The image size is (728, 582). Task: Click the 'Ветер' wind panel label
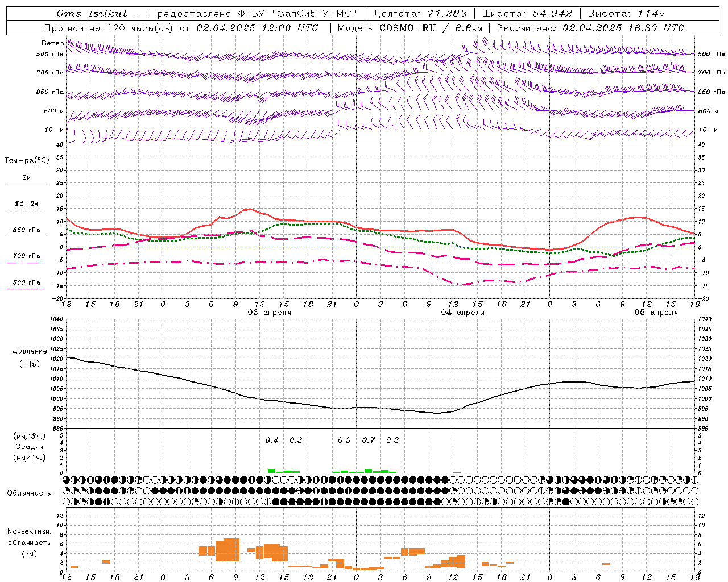52,43
